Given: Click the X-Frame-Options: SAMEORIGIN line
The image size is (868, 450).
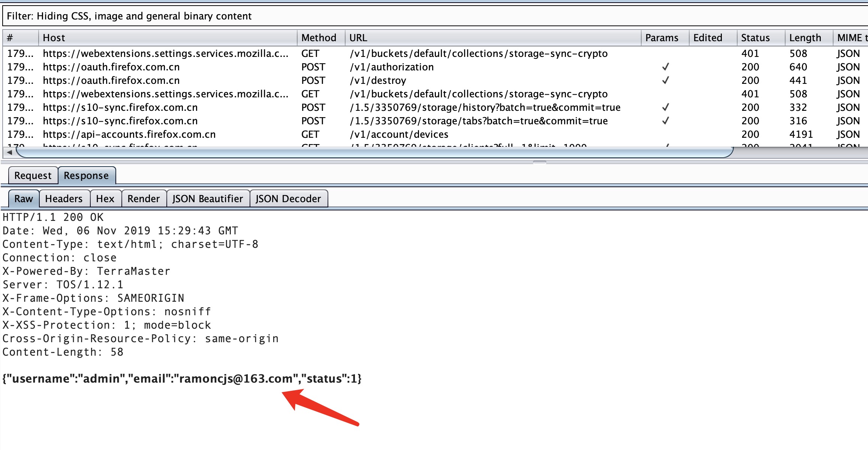Looking at the screenshot, I should click(93, 298).
